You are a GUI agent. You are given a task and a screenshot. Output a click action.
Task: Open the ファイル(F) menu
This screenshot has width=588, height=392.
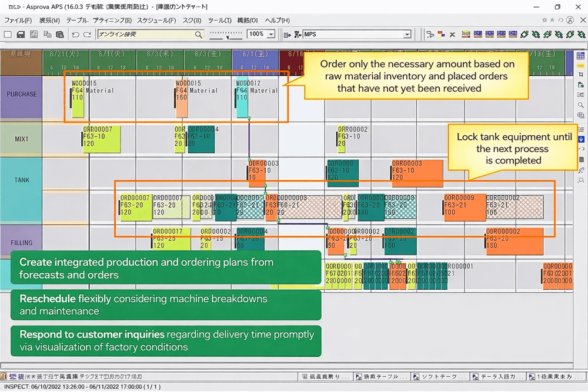[x=18, y=20]
